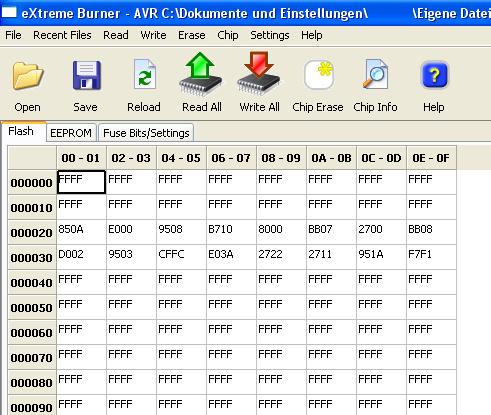Click cell with value B710
Image resolution: width=491 pixels, height=415 pixels.
pos(231,232)
